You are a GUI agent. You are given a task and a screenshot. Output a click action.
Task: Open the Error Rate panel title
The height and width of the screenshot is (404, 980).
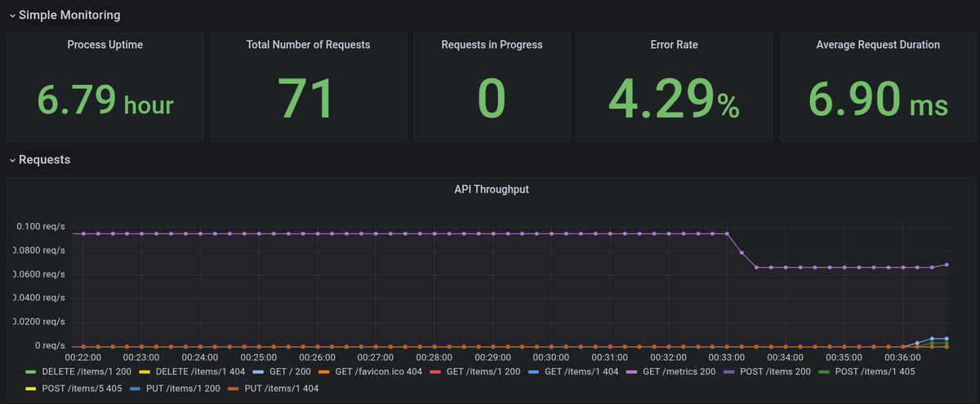(x=674, y=45)
